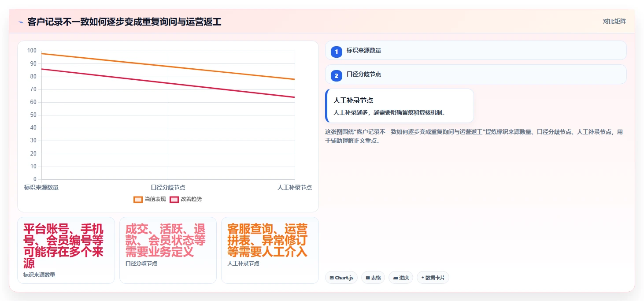Toggle the orange 当前表现 legend swatch
The width and height of the screenshot is (644, 301).
click(138, 199)
